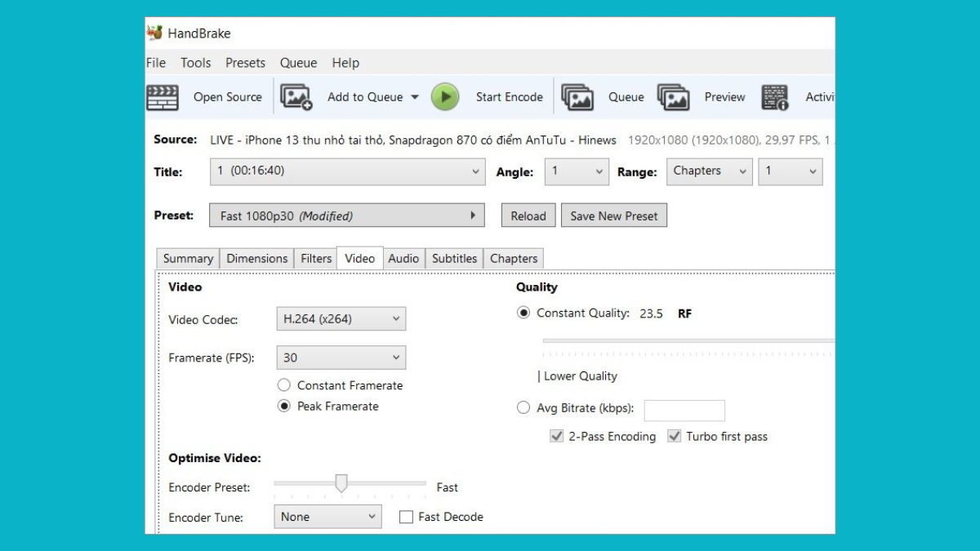
Task: Switch to the Subtitles tab
Action: pyautogui.click(x=455, y=259)
